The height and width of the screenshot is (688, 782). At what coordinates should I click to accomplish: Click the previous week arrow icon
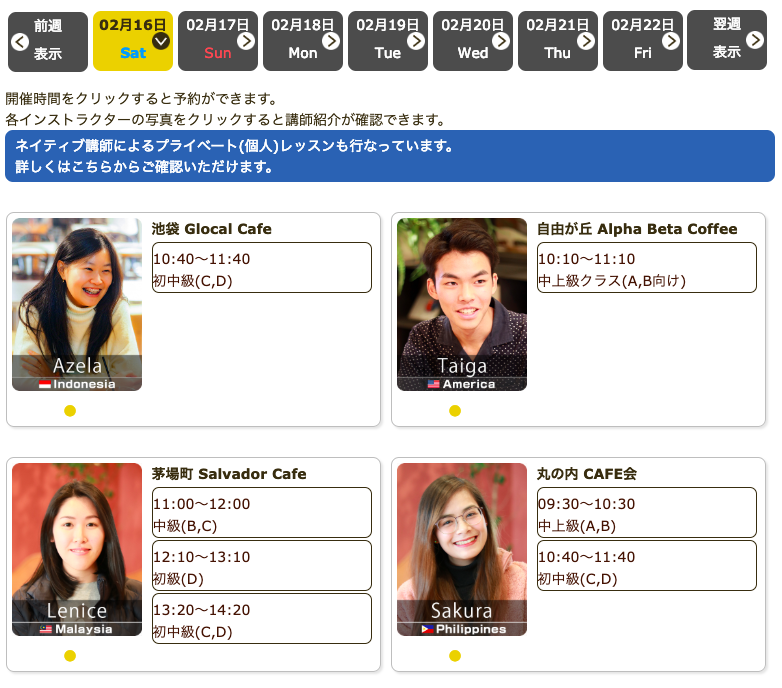click(19, 42)
